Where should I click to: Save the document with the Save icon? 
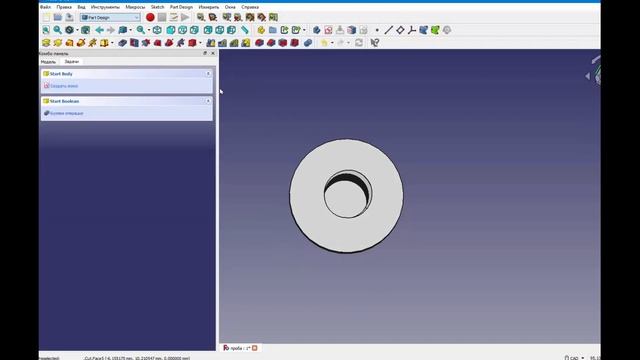pyautogui.click(x=69, y=17)
